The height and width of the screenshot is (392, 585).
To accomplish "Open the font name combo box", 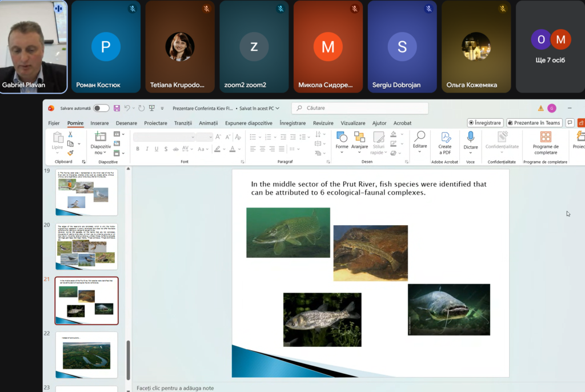I will 165,137.
